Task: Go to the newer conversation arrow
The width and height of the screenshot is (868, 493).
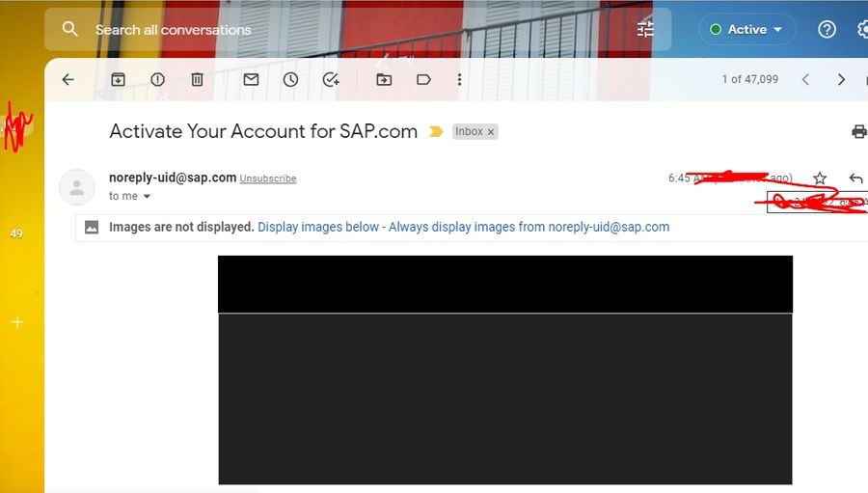Action: click(x=806, y=80)
